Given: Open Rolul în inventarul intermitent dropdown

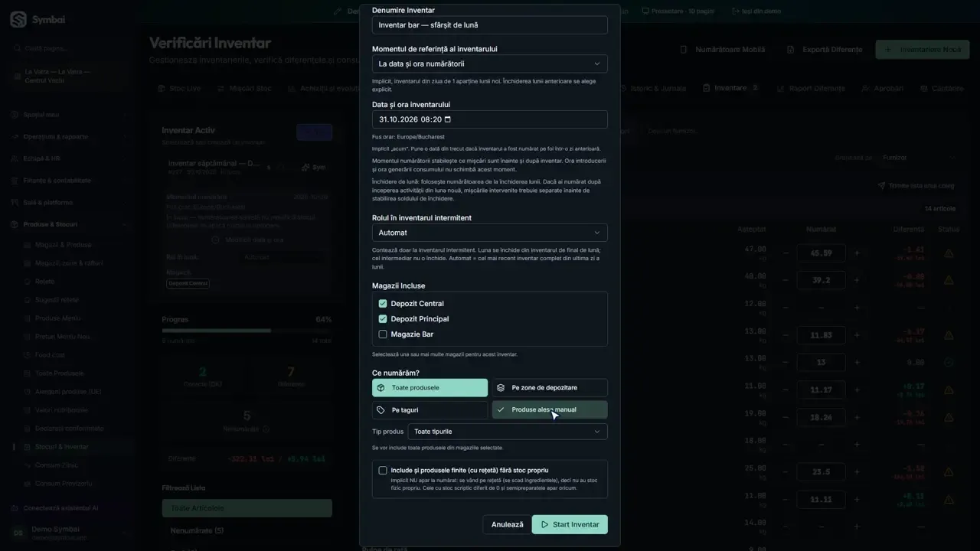Looking at the screenshot, I should coord(490,233).
